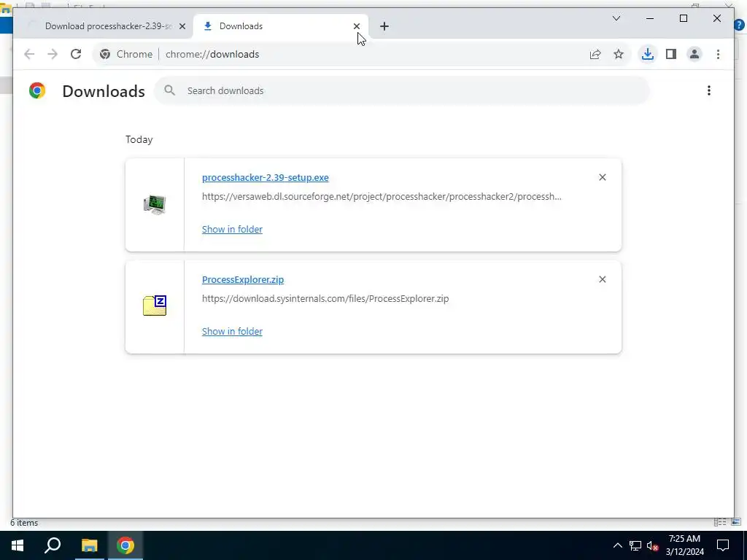Click the processhacker setup file icon
Viewport: 747px width, 560px height.
pos(155,205)
